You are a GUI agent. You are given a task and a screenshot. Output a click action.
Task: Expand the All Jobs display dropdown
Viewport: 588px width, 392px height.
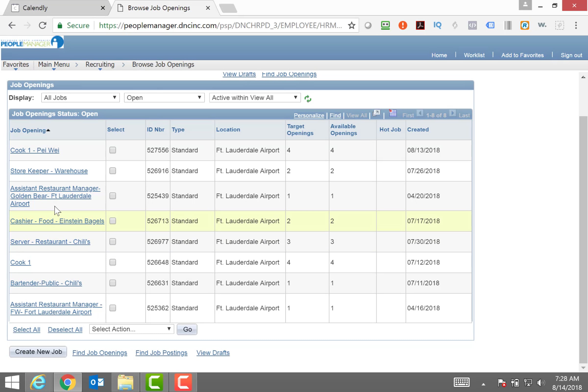(x=80, y=98)
